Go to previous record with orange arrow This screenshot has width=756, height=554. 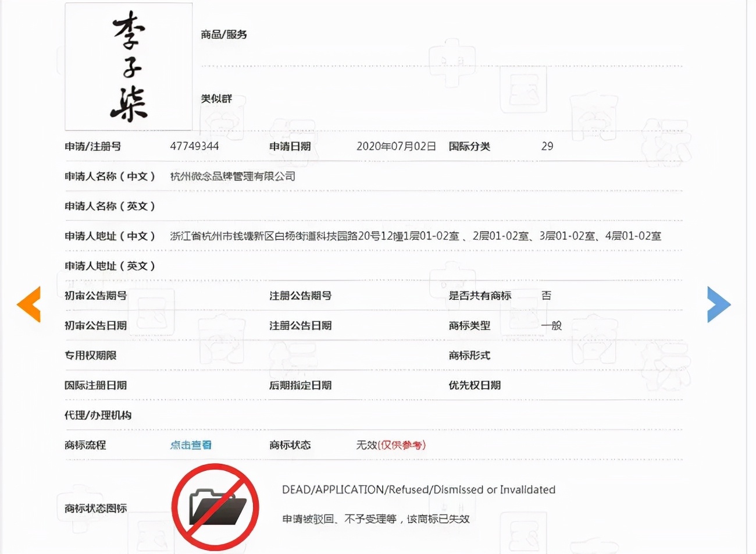(x=28, y=304)
